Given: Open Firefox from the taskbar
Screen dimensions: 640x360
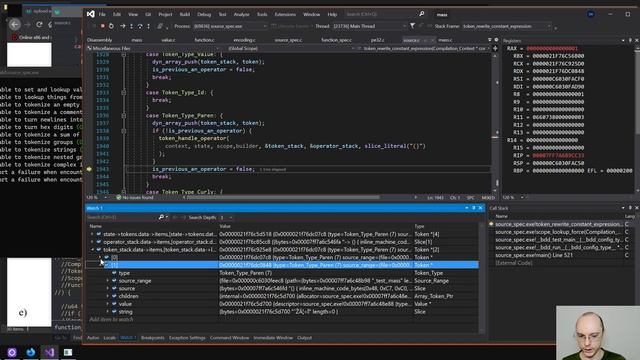Looking at the screenshot, I should point(31,352).
